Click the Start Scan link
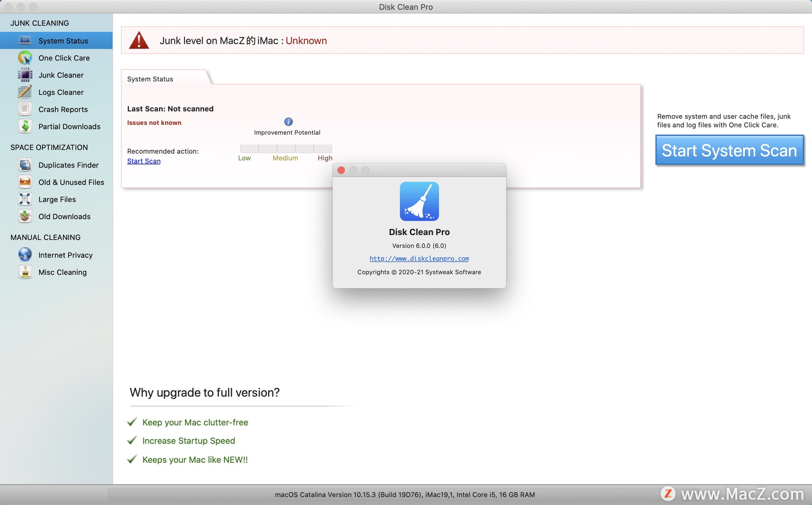Screen dimensions: 812x505 143,160
